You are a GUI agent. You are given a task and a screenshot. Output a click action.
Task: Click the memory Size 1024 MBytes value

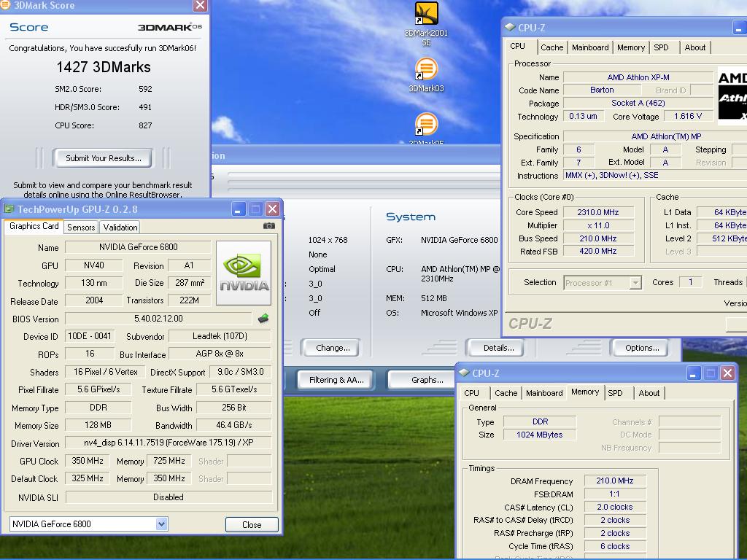click(x=540, y=435)
